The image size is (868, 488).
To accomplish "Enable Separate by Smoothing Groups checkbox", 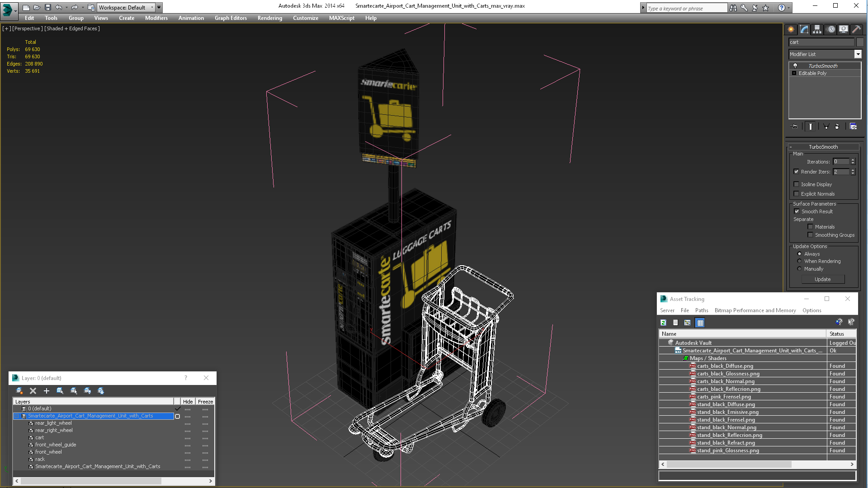I will tap(810, 235).
